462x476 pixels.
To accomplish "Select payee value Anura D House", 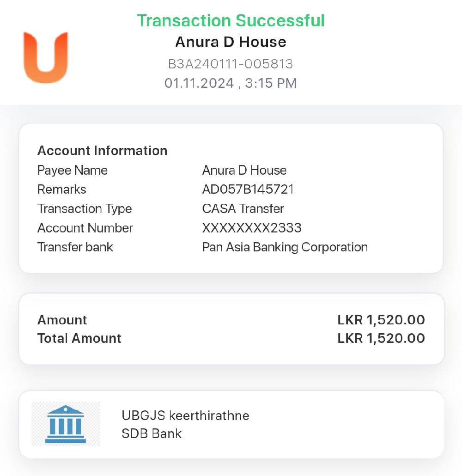I will click(x=244, y=171).
